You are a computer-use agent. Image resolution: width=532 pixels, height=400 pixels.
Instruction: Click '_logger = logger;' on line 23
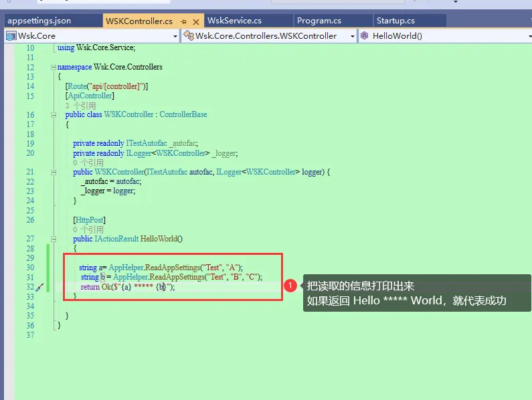click(x=108, y=191)
